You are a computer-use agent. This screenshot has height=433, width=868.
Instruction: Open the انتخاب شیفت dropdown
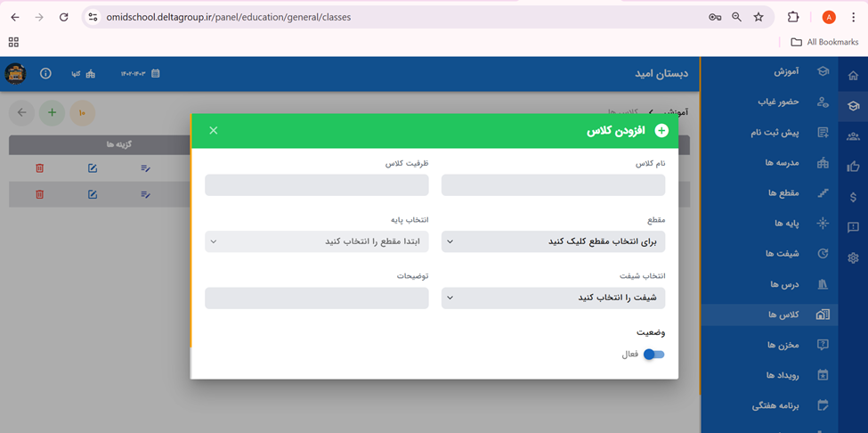[x=553, y=298]
